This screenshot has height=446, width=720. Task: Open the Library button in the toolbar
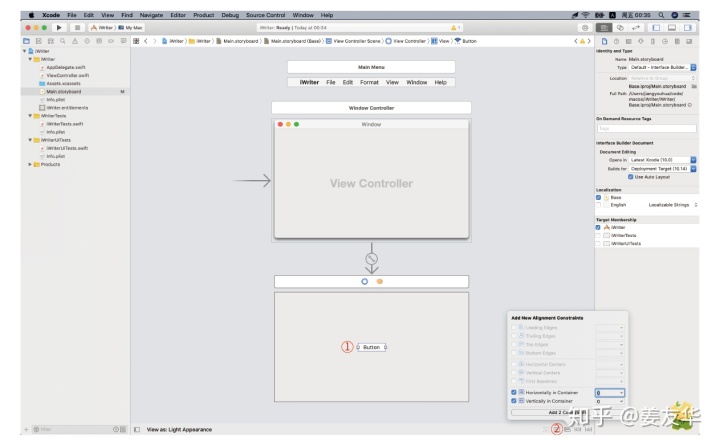tap(585, 28)
